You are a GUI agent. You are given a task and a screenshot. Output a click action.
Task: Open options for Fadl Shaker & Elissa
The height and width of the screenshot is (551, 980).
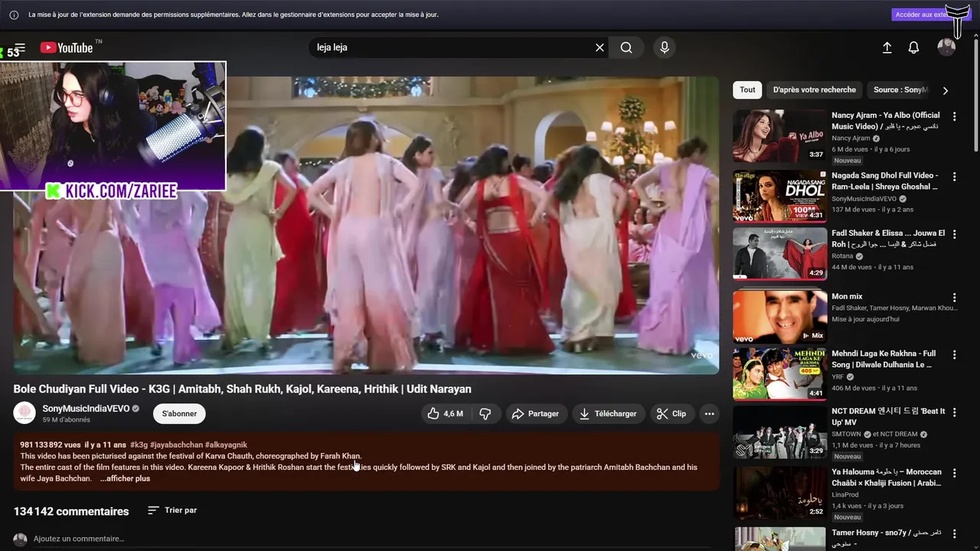(x=954, y=234)
